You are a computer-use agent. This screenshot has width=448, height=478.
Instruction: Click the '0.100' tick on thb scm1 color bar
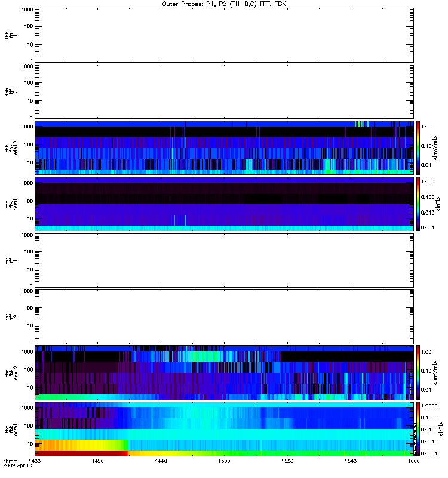[x=428, y=197]
